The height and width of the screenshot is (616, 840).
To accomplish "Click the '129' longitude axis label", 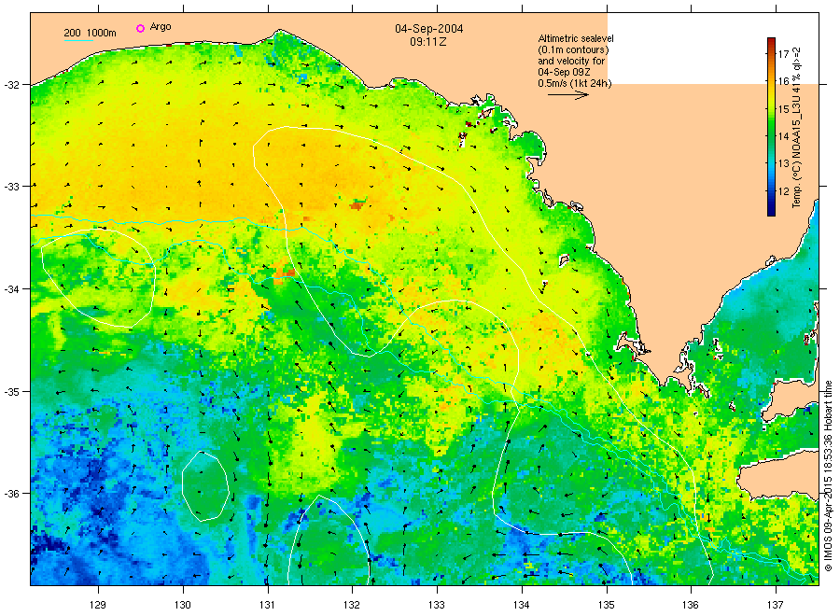I will click(98, 606).
